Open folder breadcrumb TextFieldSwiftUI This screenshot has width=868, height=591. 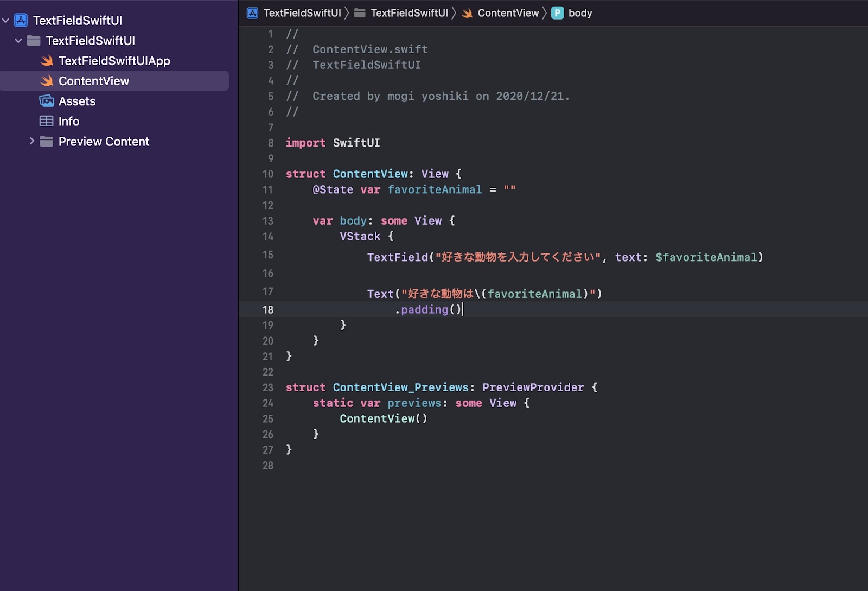(x=410, y=13)
